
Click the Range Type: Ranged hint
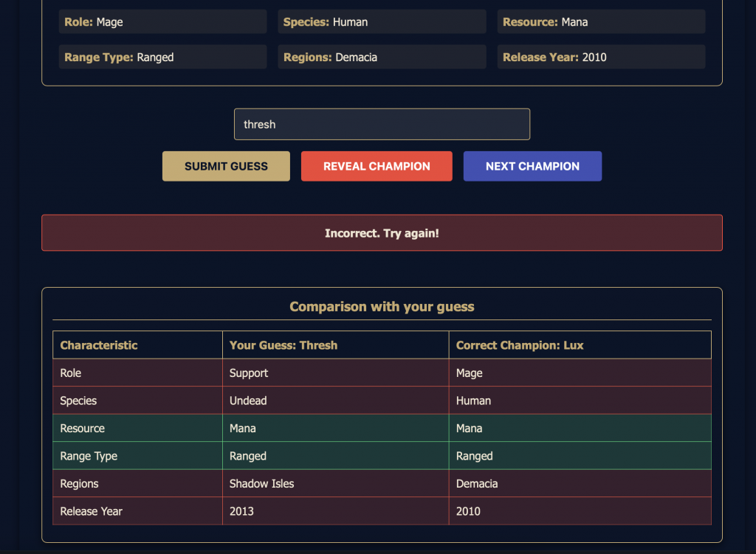[162, 57]
